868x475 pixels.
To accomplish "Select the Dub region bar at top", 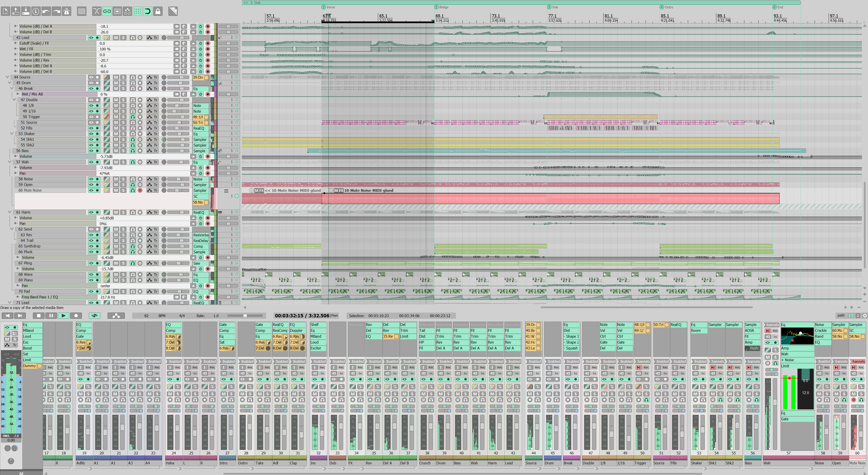I will 521,2.
